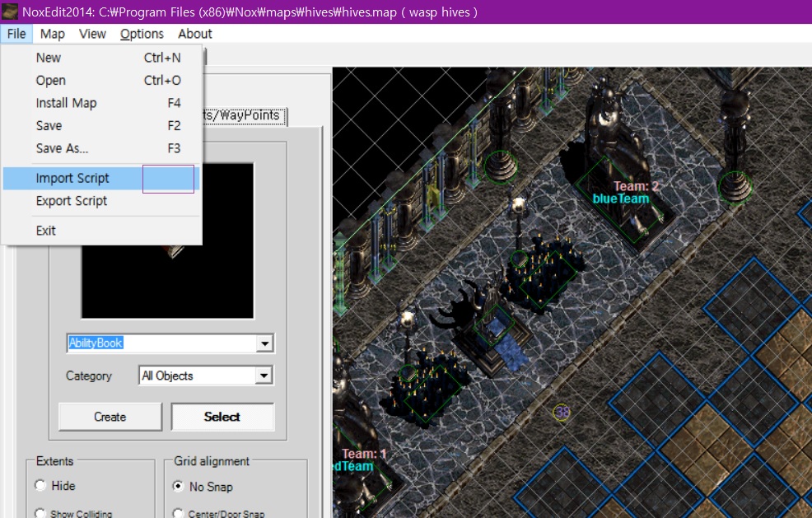Click the Select button

point(222,417)
